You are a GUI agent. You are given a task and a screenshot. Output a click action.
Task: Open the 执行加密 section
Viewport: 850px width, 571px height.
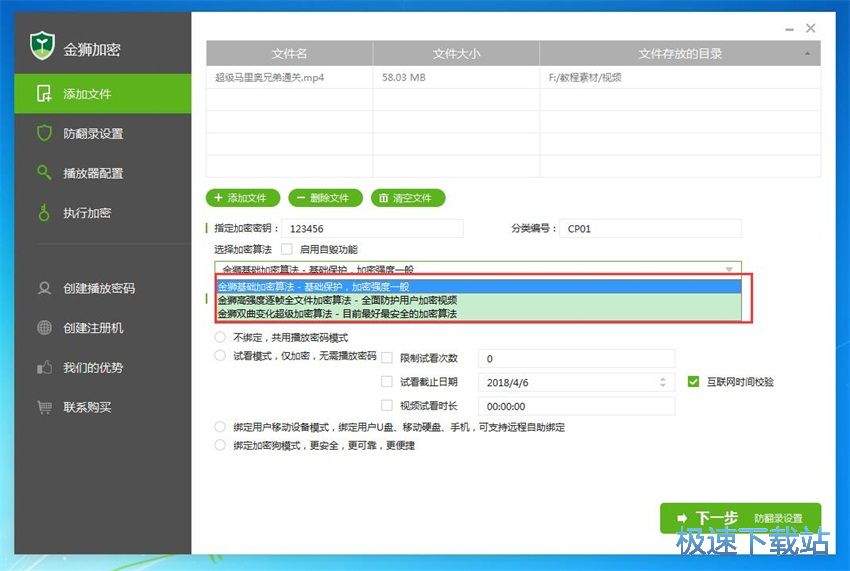click(x=102, y=213)
